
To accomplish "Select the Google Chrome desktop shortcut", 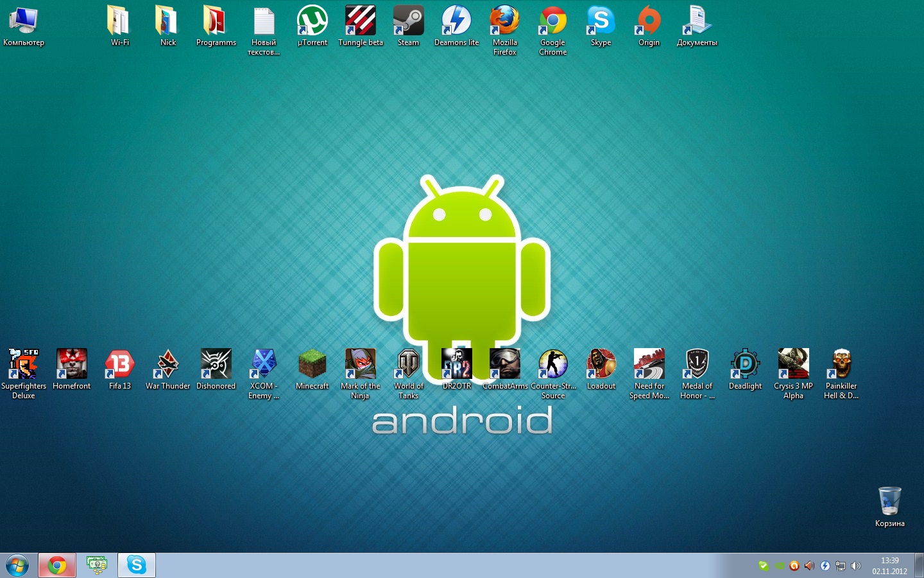I will (x=553, y=31).
